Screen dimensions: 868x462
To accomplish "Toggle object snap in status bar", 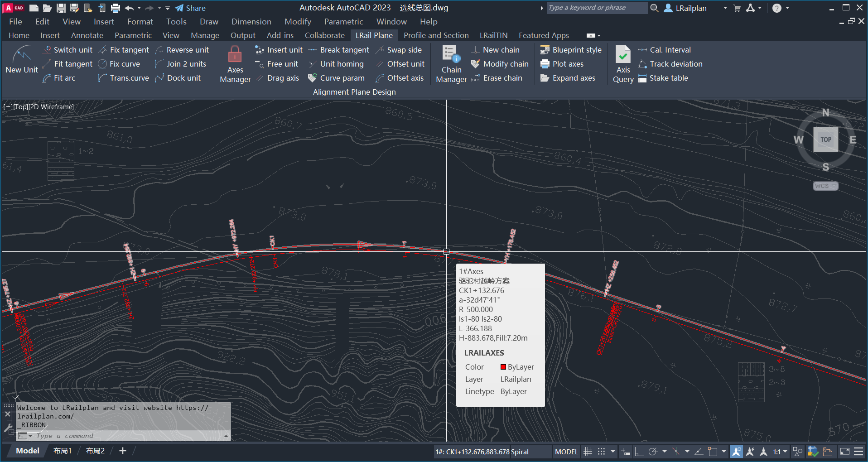I will 713,452.
